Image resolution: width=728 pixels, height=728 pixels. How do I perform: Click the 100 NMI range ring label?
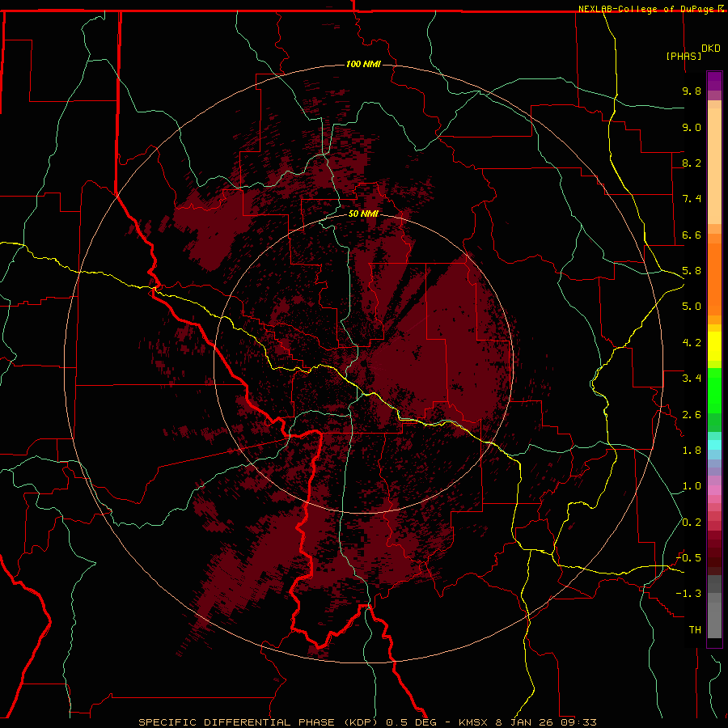[x=363, y=64]
